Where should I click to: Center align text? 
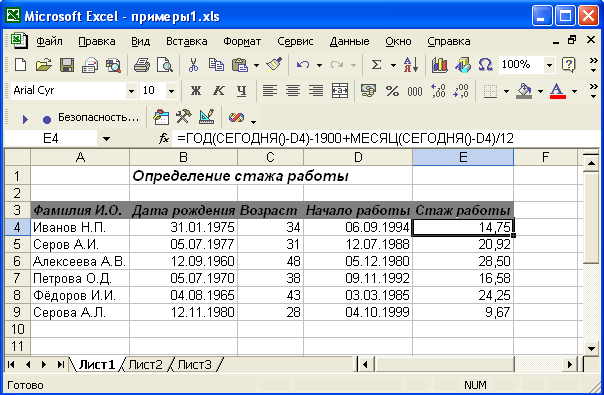pyautogui.click(x=293, y=91)
